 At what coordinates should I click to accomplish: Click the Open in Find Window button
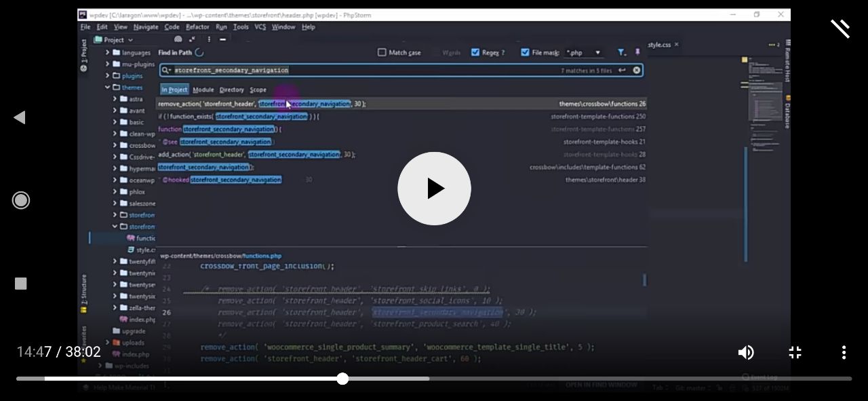tap(601, 385)
